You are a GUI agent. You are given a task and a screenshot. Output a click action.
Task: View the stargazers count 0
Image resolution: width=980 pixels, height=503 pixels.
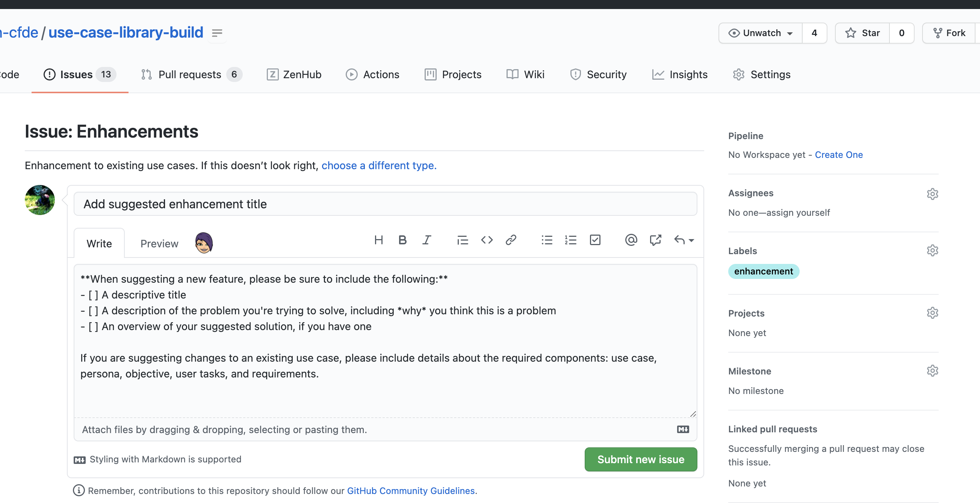click(x=901, y=33)
